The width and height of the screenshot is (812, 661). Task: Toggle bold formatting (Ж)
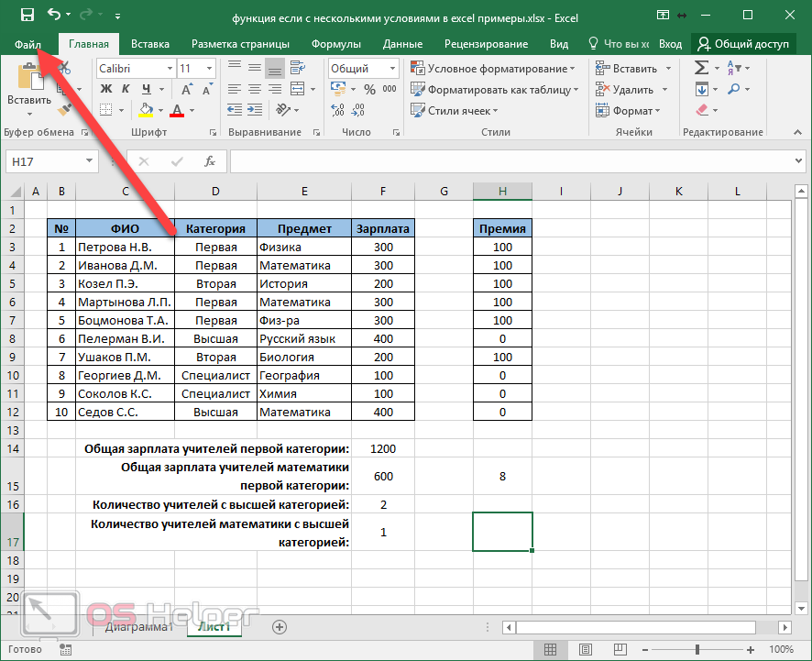point(105,90)
